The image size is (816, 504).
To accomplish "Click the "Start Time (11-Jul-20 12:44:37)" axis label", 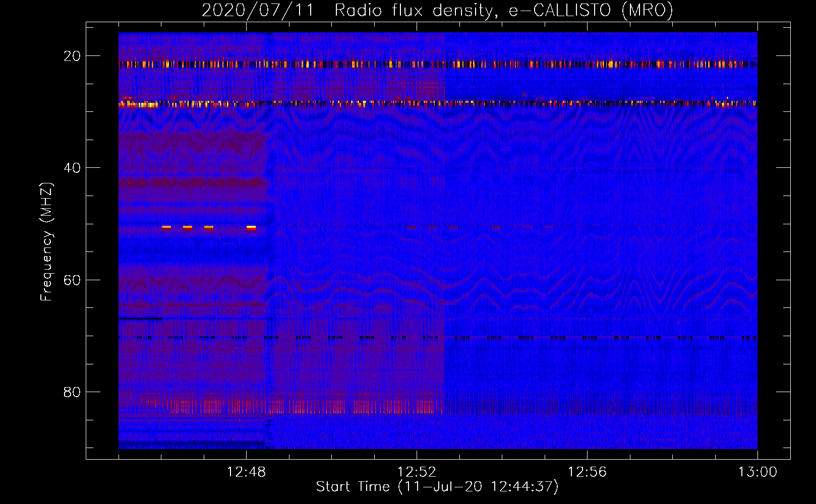I will click(437, 487).
